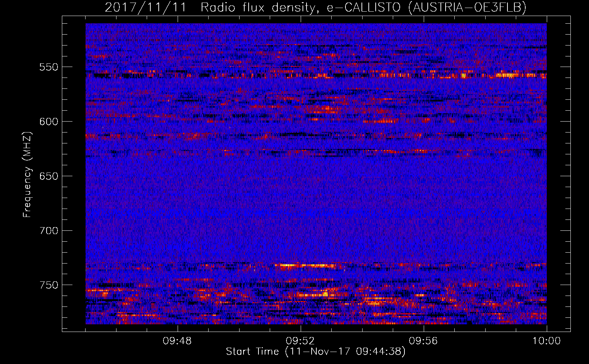Click the 09:52 time tick label

300,341
